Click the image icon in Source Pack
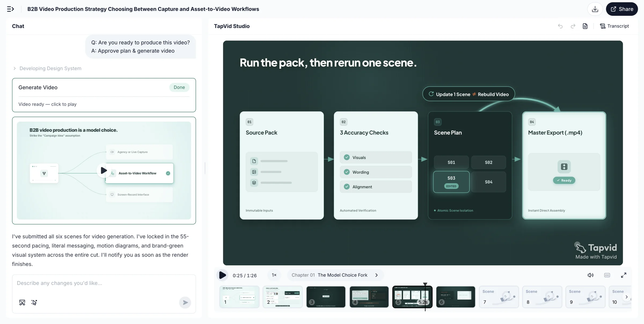This screenshot has height=324, width=644. coord(254,172)
